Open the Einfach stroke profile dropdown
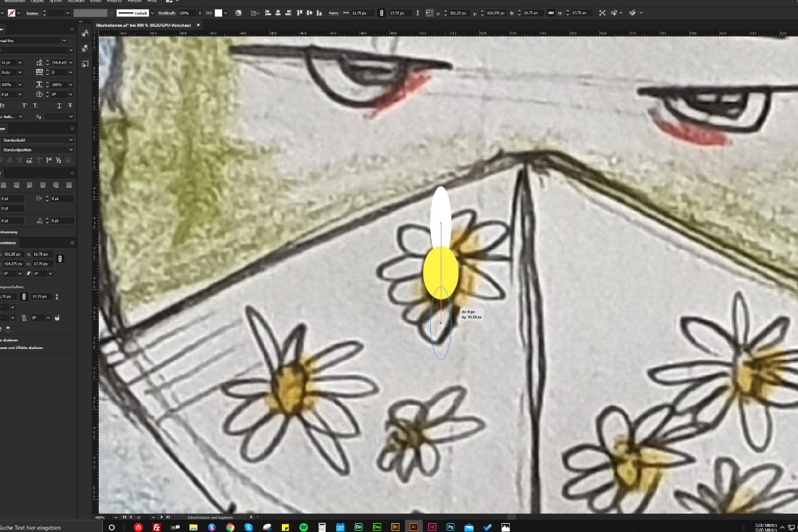The width and height of the screenshot is (798, 532). (153, 13)
